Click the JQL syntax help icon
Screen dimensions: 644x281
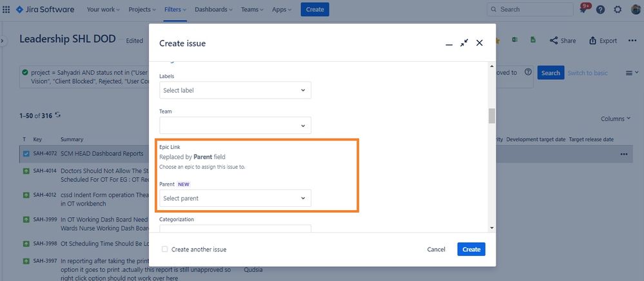click(528, 72)
